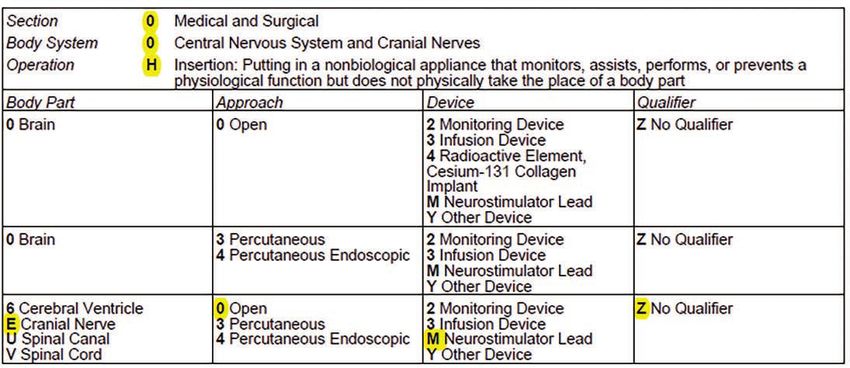Screen dimensions: 850x368
Task: Select highlighted 0 Open approach in last row
Action: tap(241, 309)
